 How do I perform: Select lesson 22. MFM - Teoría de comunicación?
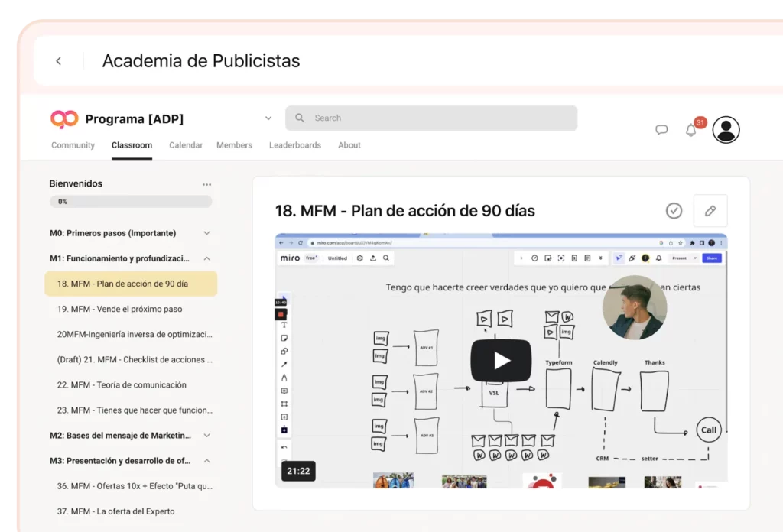pyautogui.click(x=121, y=385)
